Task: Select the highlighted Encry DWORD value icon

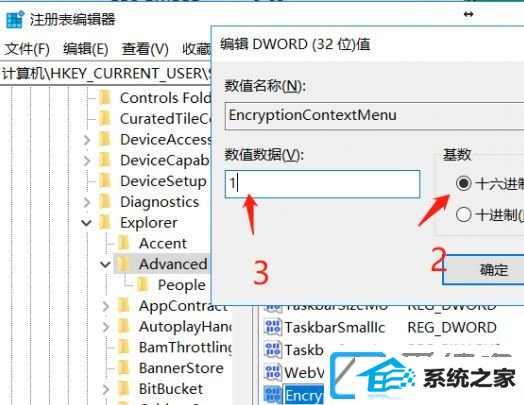Action: (273, 395)
